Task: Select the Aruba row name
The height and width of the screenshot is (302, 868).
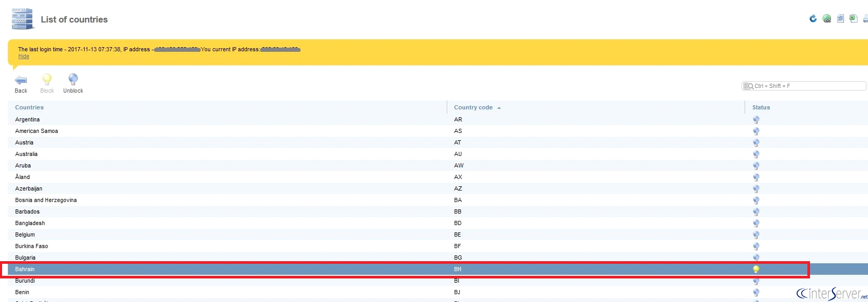Action: pos(23,165)
